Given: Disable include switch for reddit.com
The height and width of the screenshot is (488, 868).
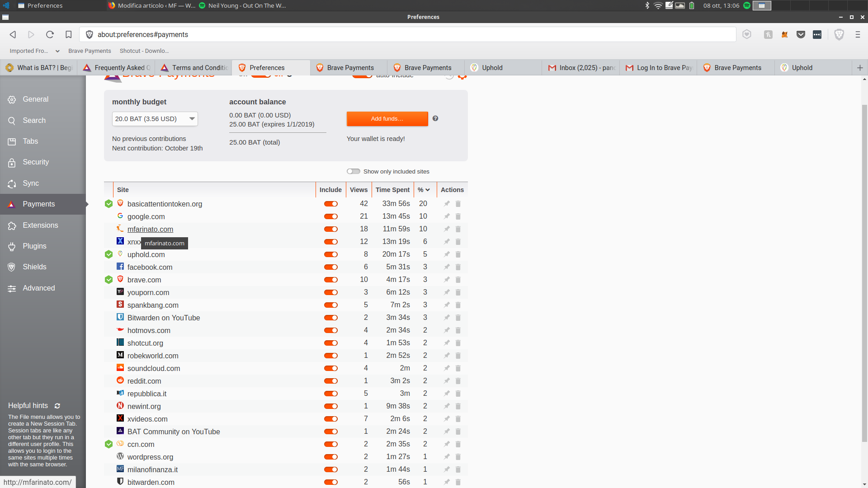Looking at the screenshot, I should point(331,381).
